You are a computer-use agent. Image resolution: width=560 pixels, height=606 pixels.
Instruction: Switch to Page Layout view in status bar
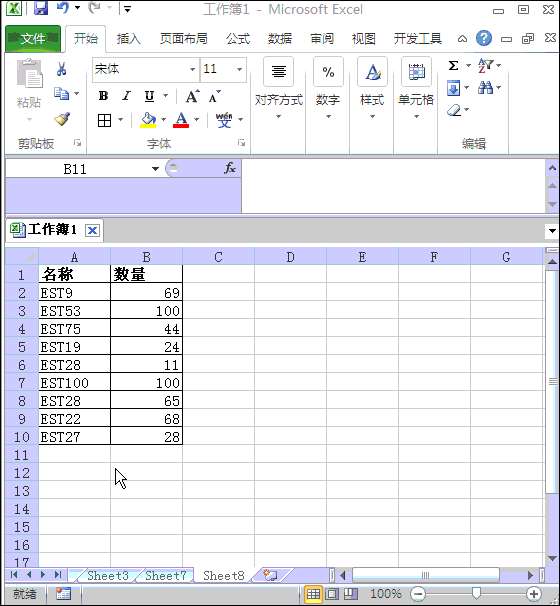[332, 594]
